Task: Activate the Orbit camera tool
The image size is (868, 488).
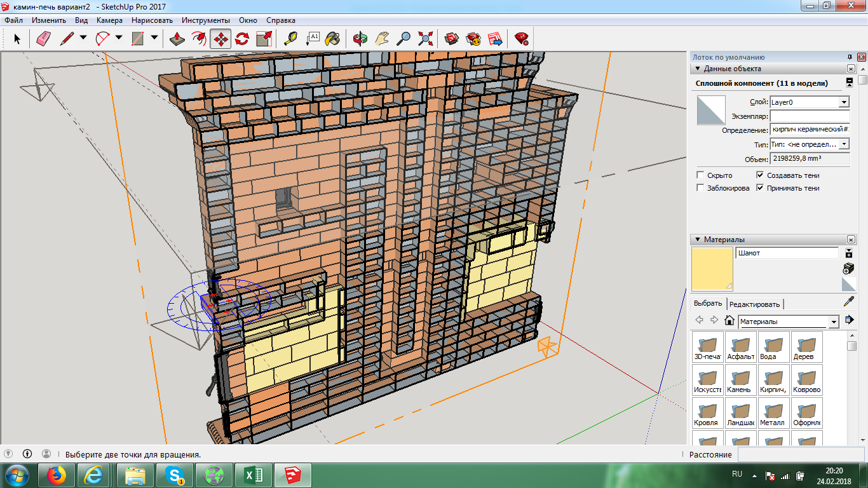Action: click(360, 39)
